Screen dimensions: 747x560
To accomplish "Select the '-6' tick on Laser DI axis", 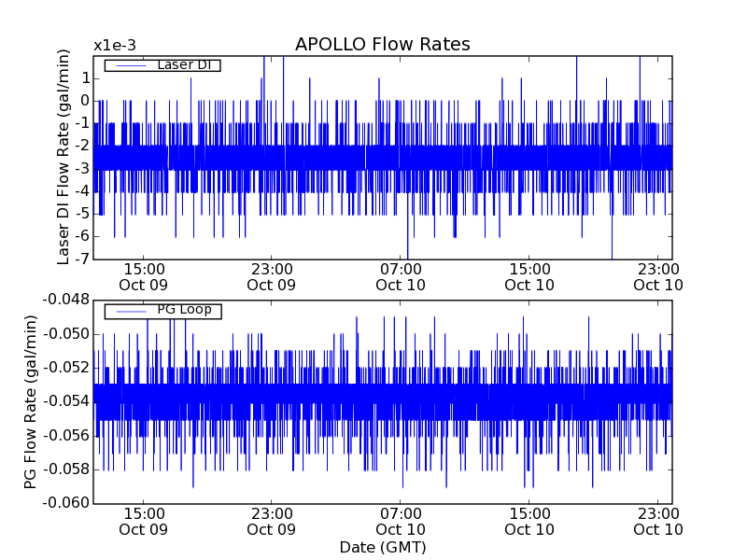I will point(82,236).
